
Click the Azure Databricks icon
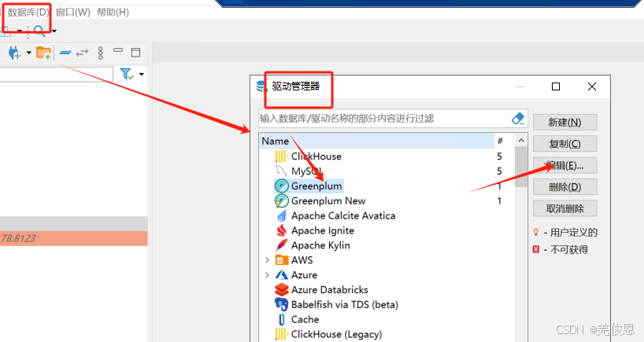(x=281, y=289)
